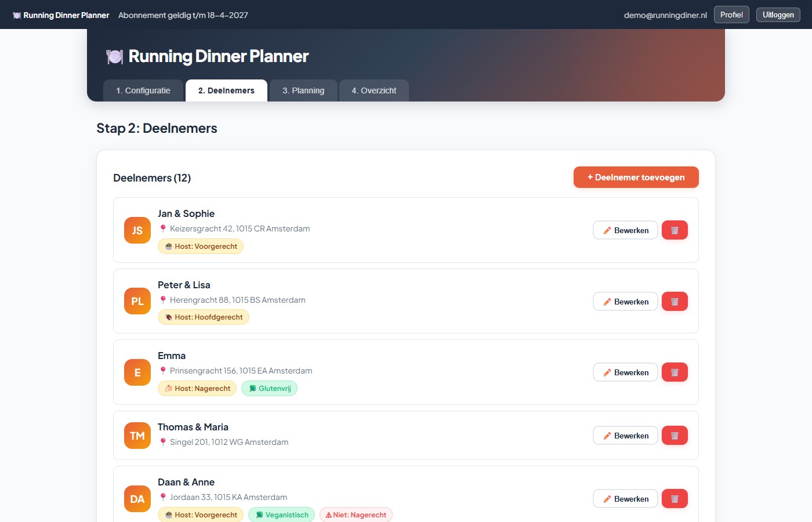Click Emma's Host: Nagerecht badge

197,389
